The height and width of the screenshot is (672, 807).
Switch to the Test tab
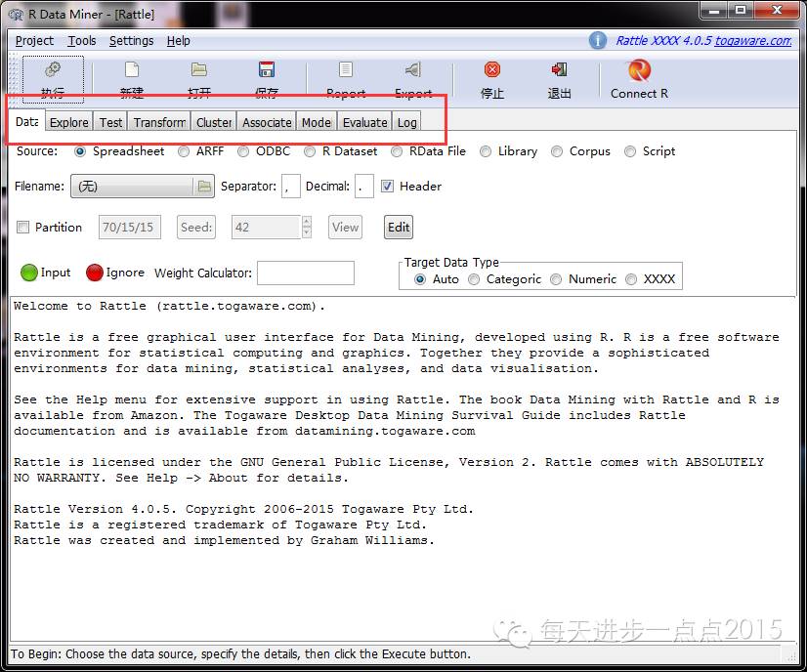(x=110, y=122)
